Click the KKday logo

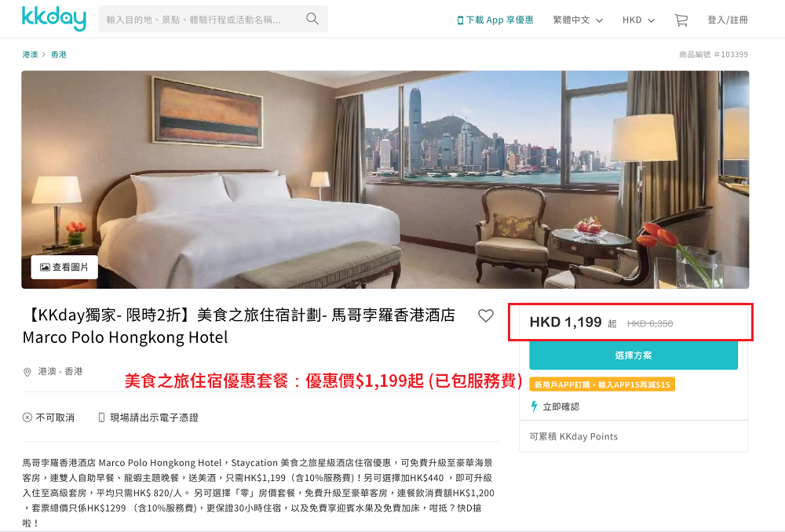click(x=54, y=19)
